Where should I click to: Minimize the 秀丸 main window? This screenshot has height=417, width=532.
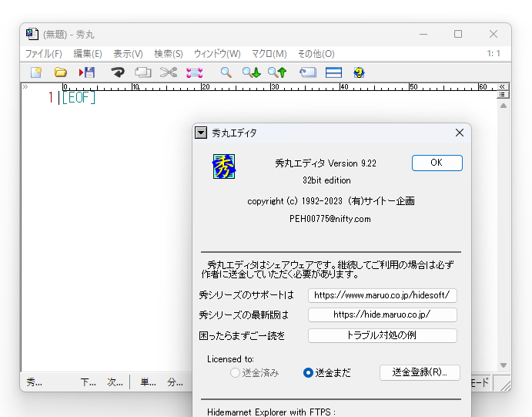pyautogui.click(x=423, y=34)
